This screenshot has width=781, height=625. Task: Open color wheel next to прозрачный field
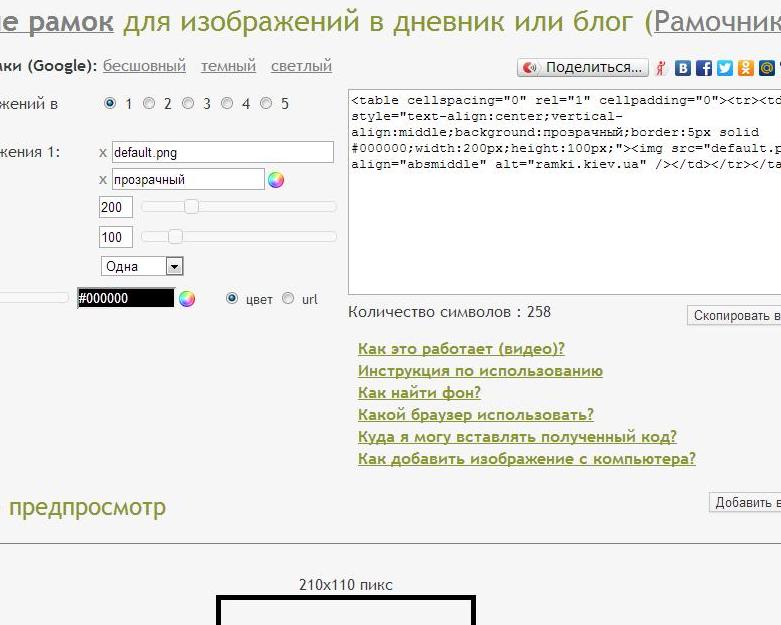[x=276, y=180]
